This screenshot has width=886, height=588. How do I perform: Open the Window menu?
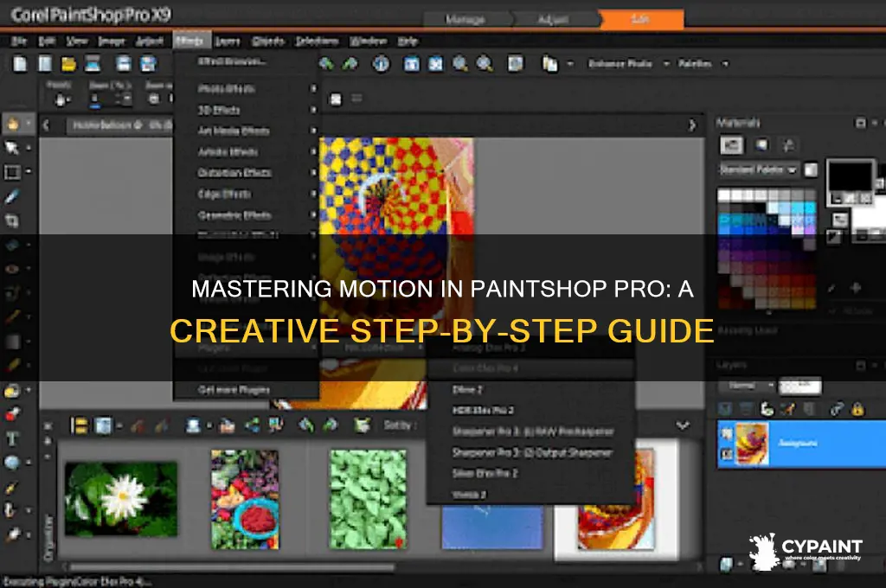(369, 41)
